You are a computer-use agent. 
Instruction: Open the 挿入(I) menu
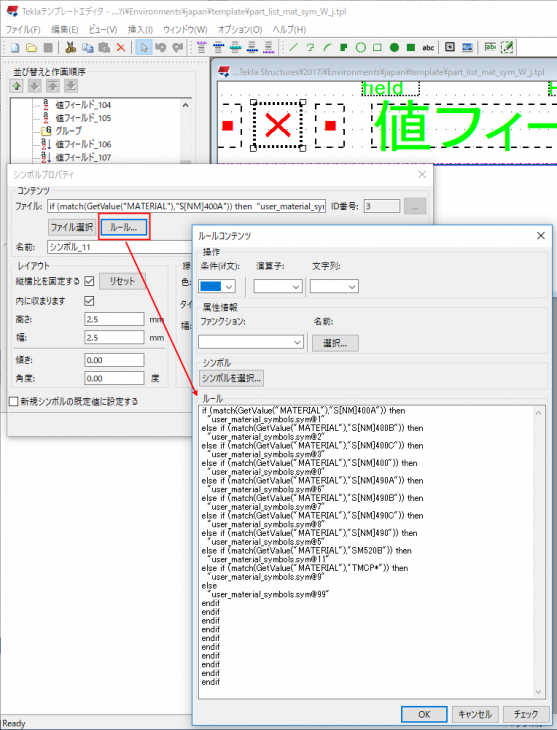[x=140, y=30]
